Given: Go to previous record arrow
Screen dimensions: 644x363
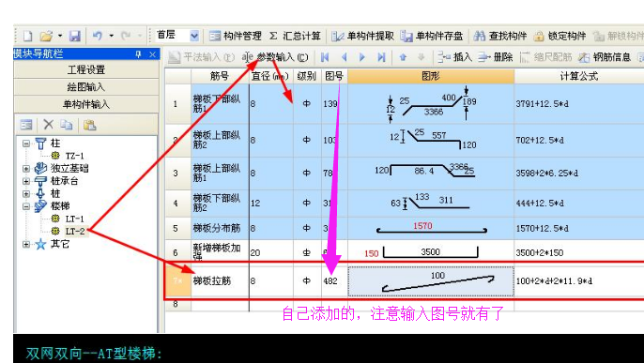Looking at the screenshot, I should coord(345,57).
